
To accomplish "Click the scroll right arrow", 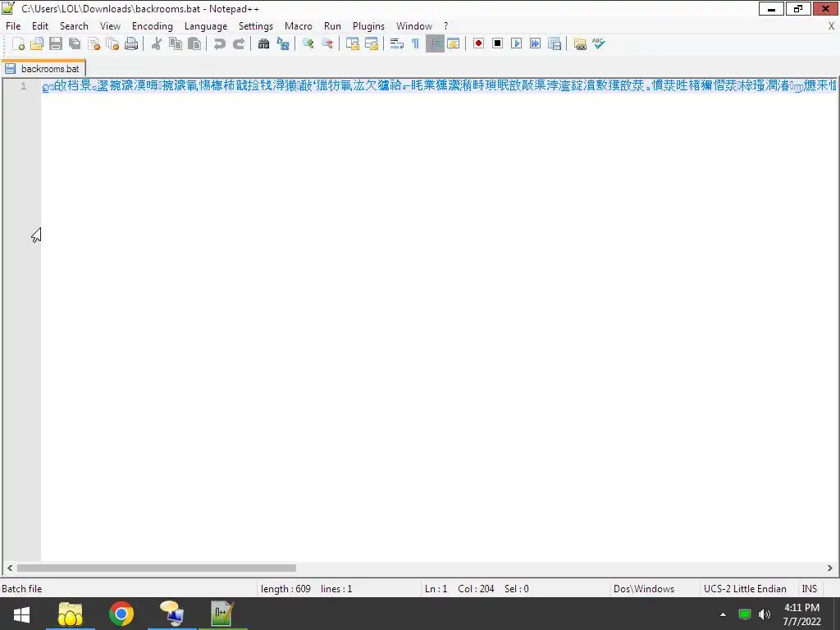I will point(830,568).
